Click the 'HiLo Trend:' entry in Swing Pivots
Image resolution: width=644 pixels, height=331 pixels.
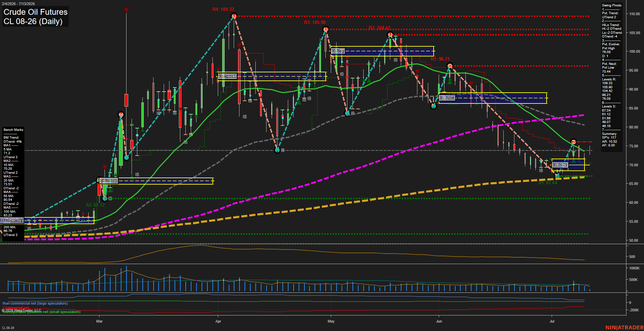pos(611,25)
